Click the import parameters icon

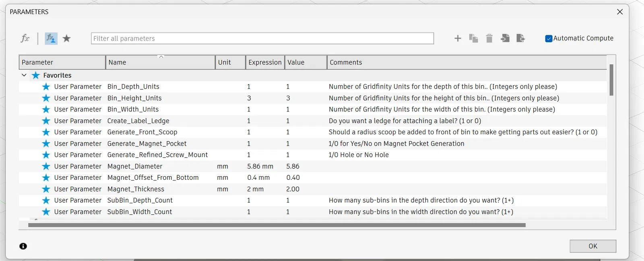[505, 38]
